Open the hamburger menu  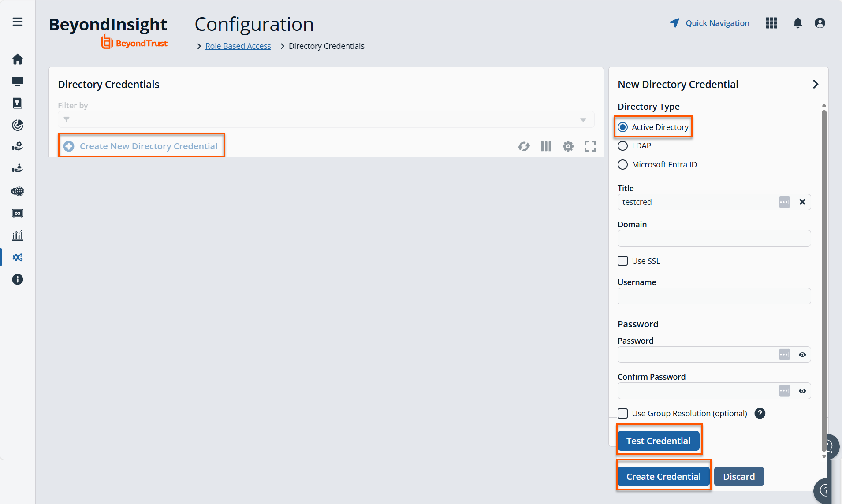pos(18,22)
